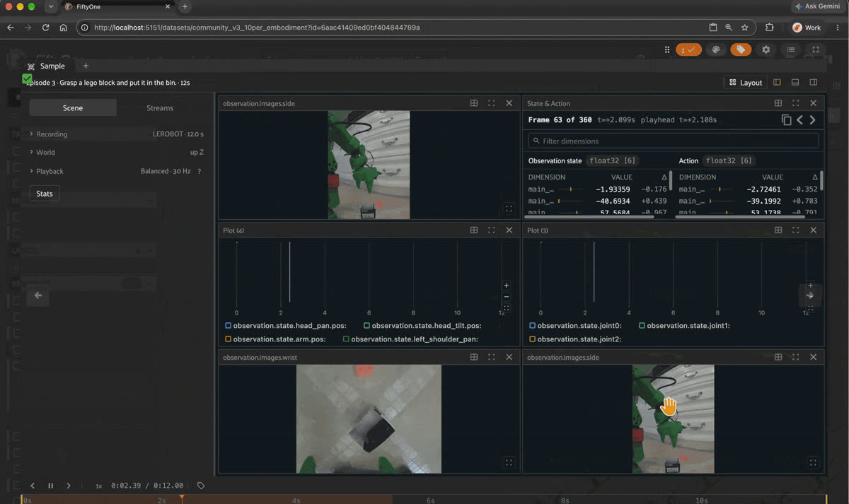Screen dimensions: 849x504
Task: Switch to the Streams tab
Action: [160, 108]
